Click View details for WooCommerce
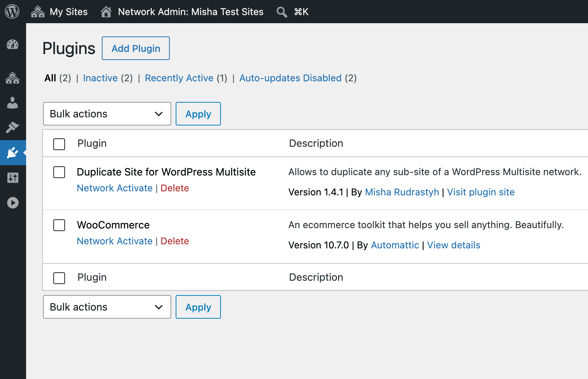This screenshot has width=588, height=379. pos(453,245)
